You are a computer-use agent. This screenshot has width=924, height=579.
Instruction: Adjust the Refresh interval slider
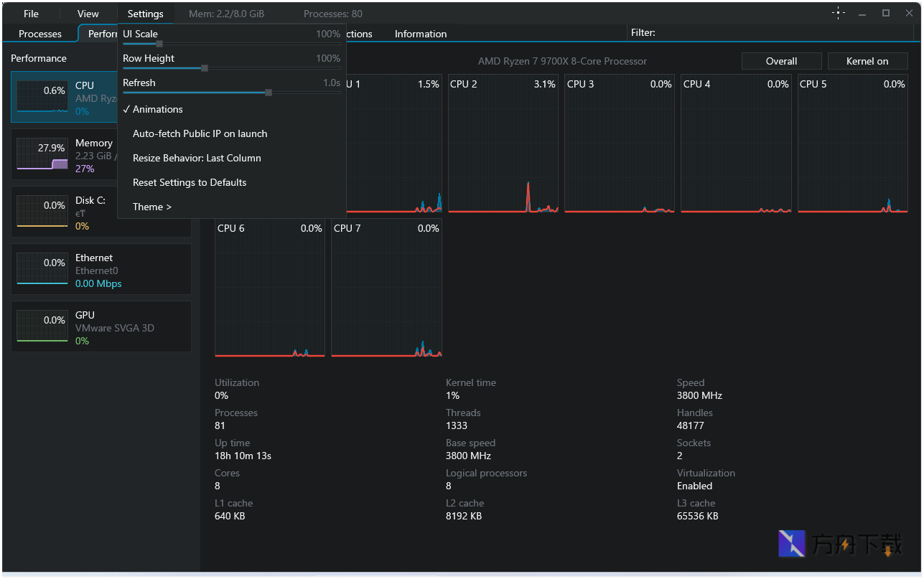click(231, 93)
